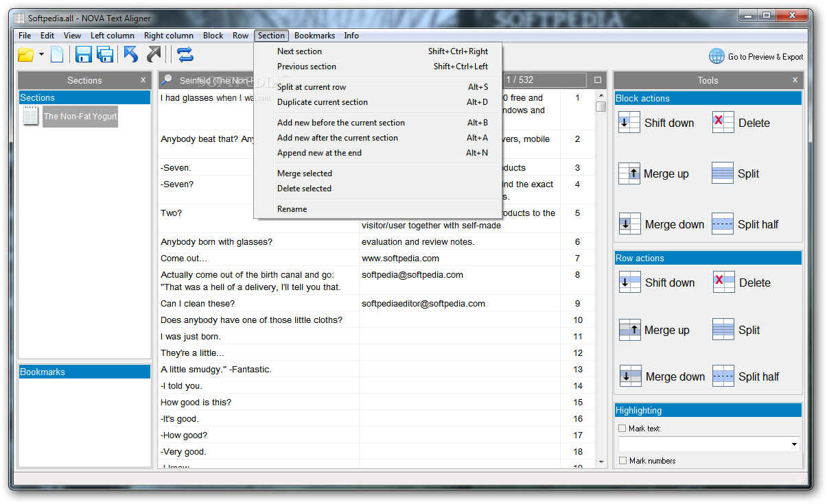This screenshot has width=827, height=504.
Task: Open the Block menu
Action: 213,36
